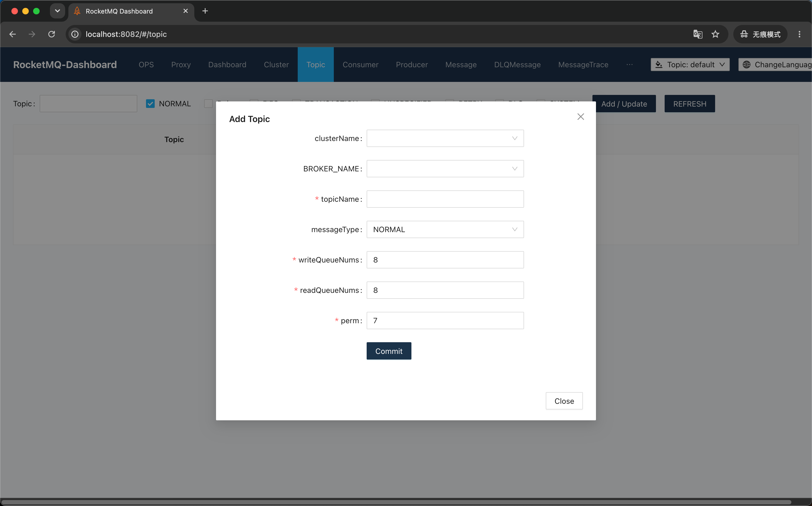Submit the form with Commit button
The height and width of the screenshot is (506, 812).
click(389, 351)
